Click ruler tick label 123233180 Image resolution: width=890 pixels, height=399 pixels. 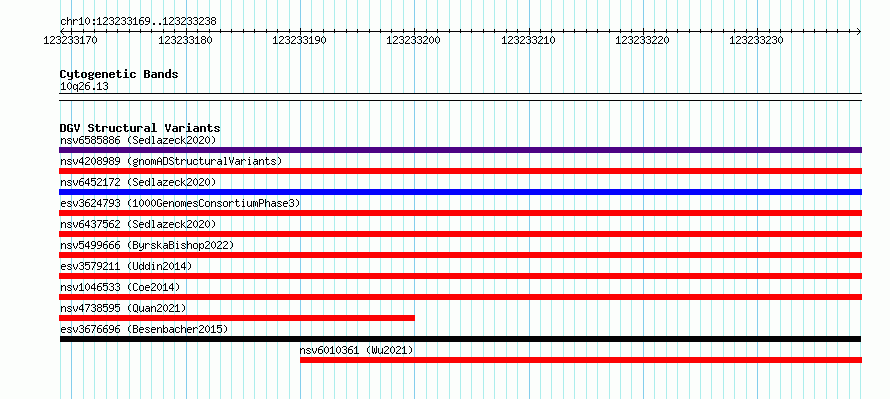pyautogui.click(x=185, y=40)
